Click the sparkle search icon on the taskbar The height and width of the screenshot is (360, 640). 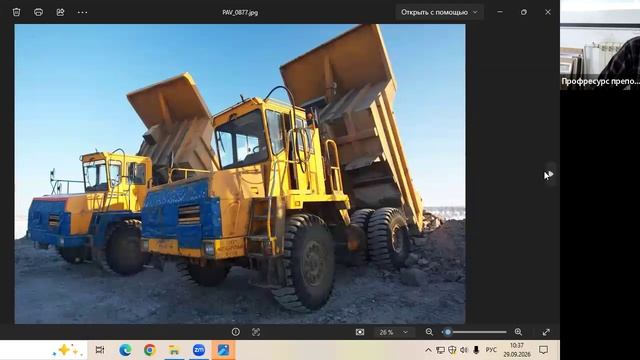(66, 350)
